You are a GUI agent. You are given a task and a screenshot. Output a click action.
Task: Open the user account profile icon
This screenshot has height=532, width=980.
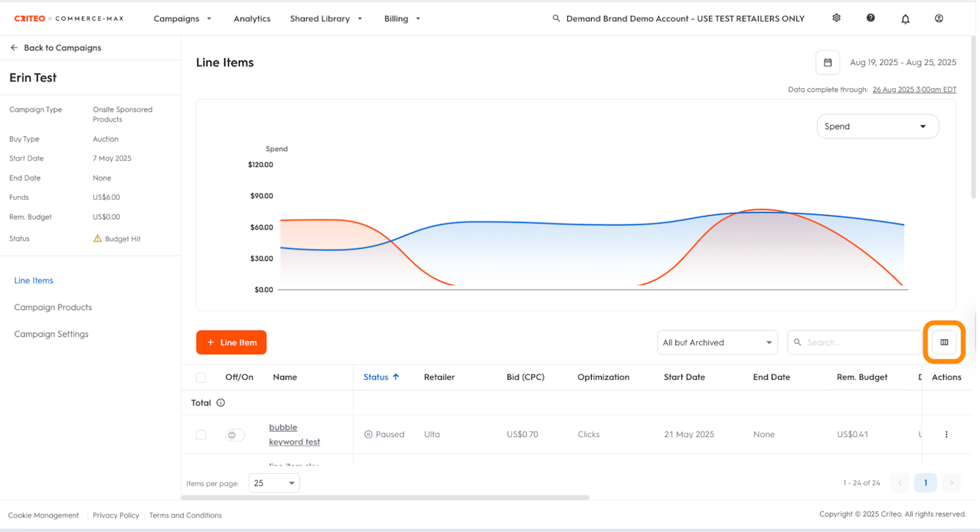tap(939, 18)
